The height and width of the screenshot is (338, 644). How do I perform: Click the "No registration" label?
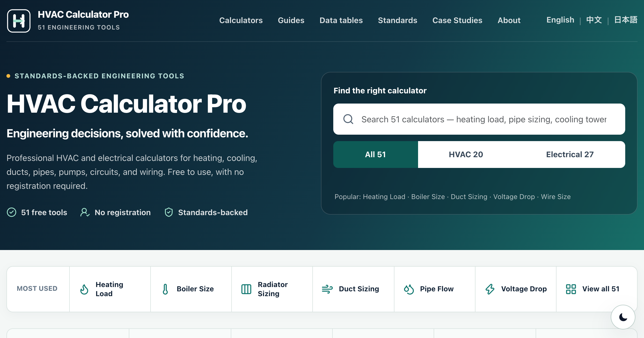tap(123, 212)
